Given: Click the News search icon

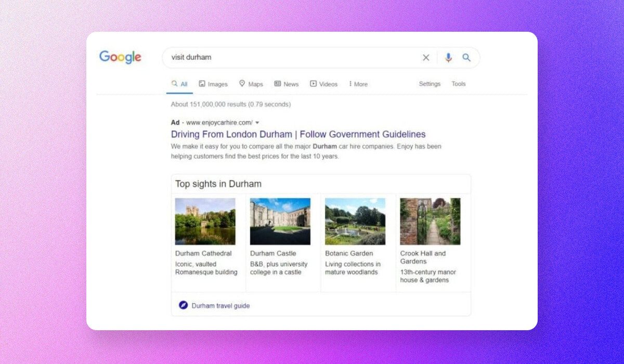Looking at the screenshot, I should pos(279,83).
